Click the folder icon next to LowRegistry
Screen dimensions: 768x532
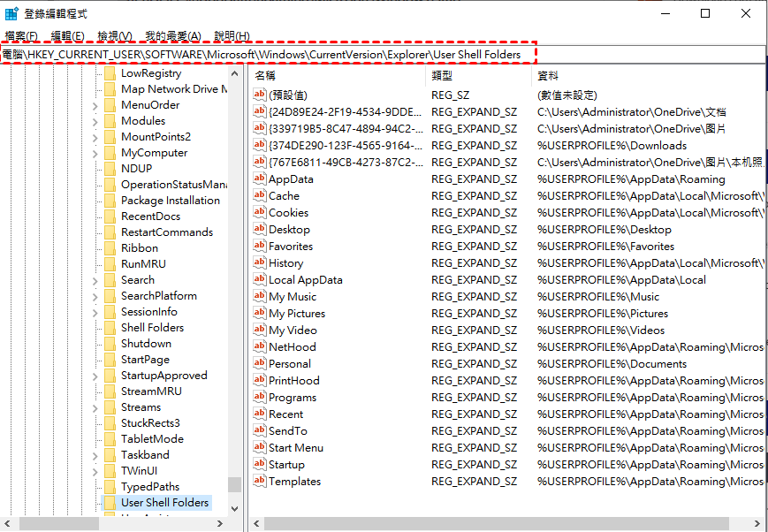click(110, 73)
